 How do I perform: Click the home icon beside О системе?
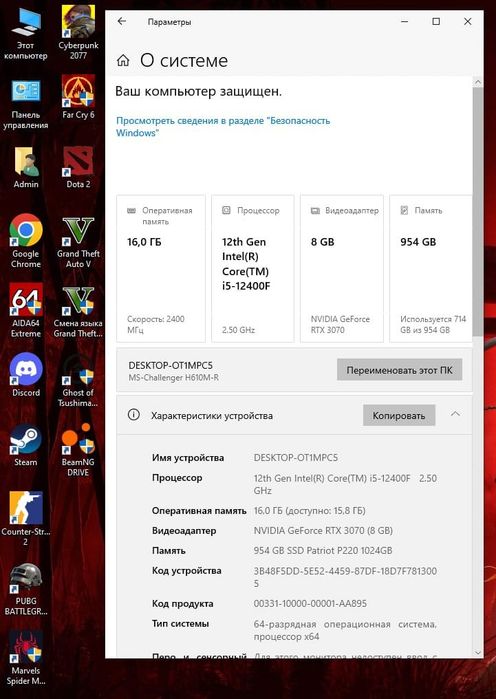[x=123, y=60]
